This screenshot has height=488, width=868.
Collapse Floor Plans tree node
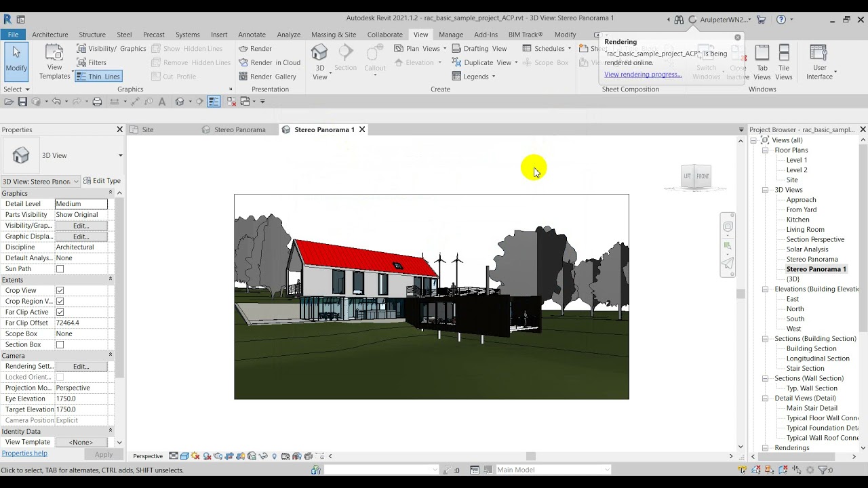pyautogui.click(x=765, y=150)
